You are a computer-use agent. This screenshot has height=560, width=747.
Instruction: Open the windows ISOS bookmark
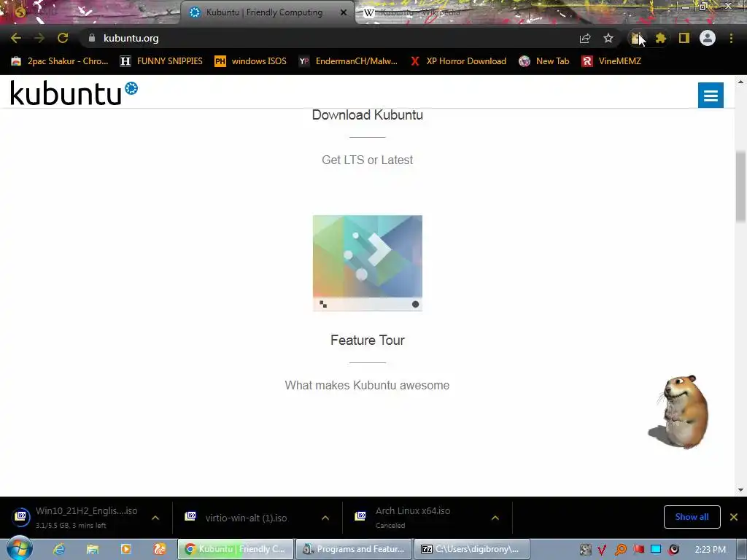tap(251, 61)
